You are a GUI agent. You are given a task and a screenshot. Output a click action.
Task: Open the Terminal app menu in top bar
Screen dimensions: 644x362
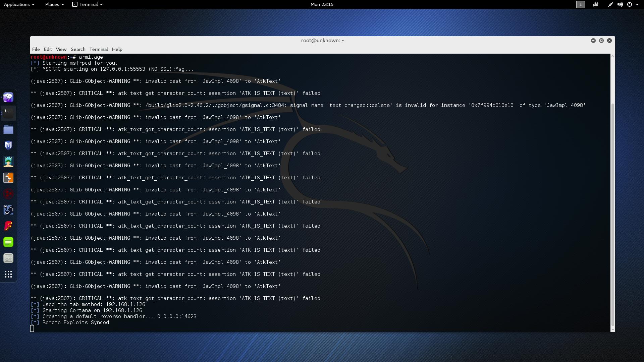coord(88,4)
